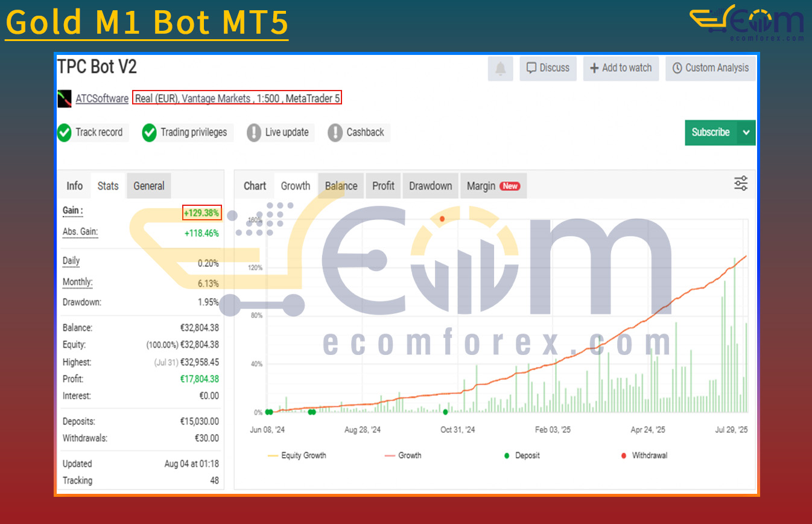Click the Abs. Gain label
The width and height of the screenshot is (812, 524).
tap(80, 232)
